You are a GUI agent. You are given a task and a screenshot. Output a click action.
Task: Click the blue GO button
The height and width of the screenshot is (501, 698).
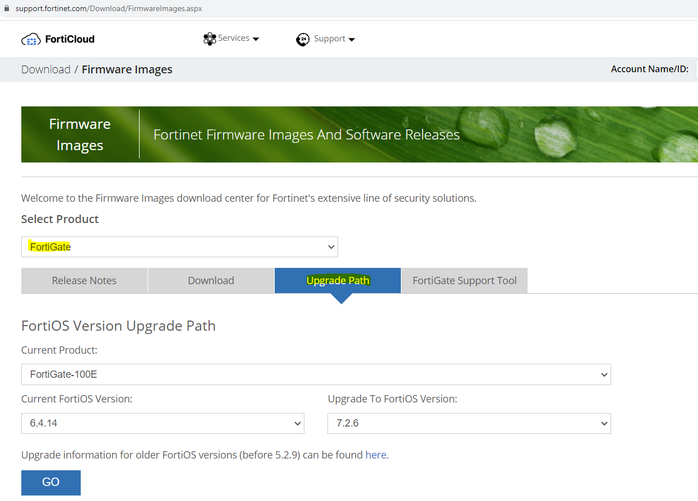51,482
